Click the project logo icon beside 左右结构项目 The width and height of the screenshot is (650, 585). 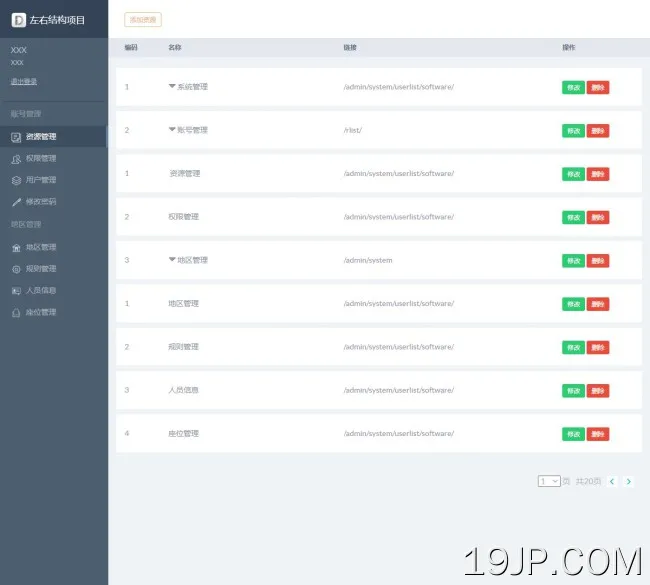tap(18, 20)
